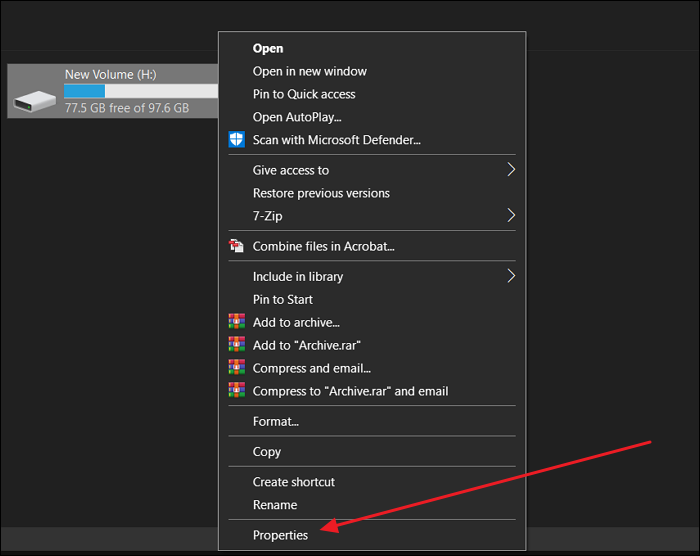The height and width of the screenshot is (556, 700).
Task: Choose Format... in the context menu
Action: 275,421
